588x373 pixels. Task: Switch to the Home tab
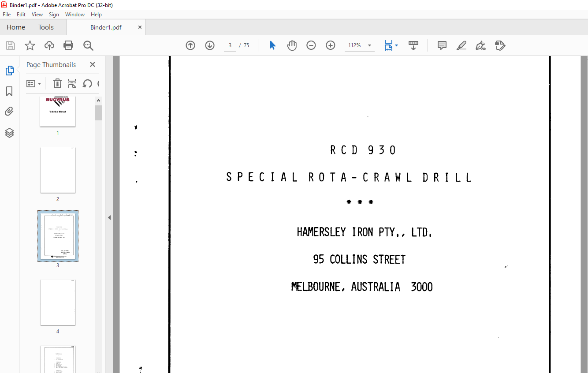pos(16,27)
